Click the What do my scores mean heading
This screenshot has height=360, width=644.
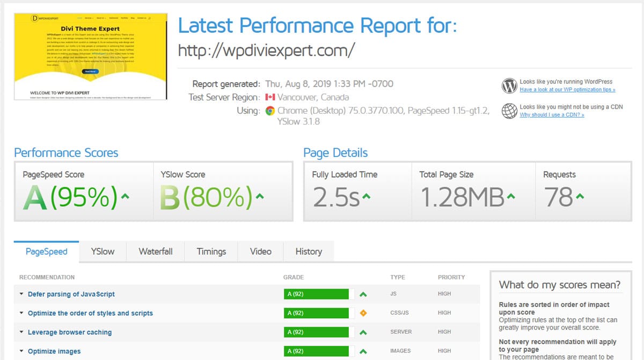560,285
